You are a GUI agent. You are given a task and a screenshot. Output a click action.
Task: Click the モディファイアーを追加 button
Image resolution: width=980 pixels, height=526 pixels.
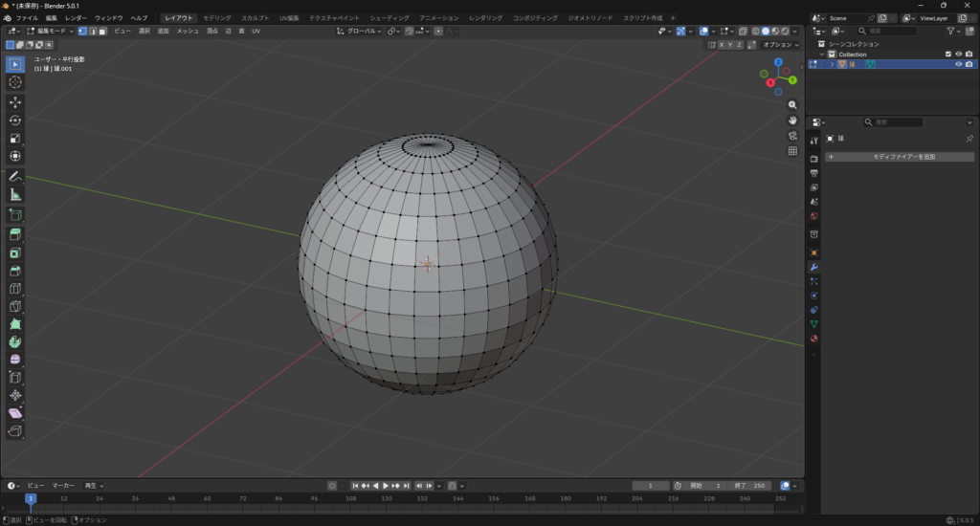[900, 156]
